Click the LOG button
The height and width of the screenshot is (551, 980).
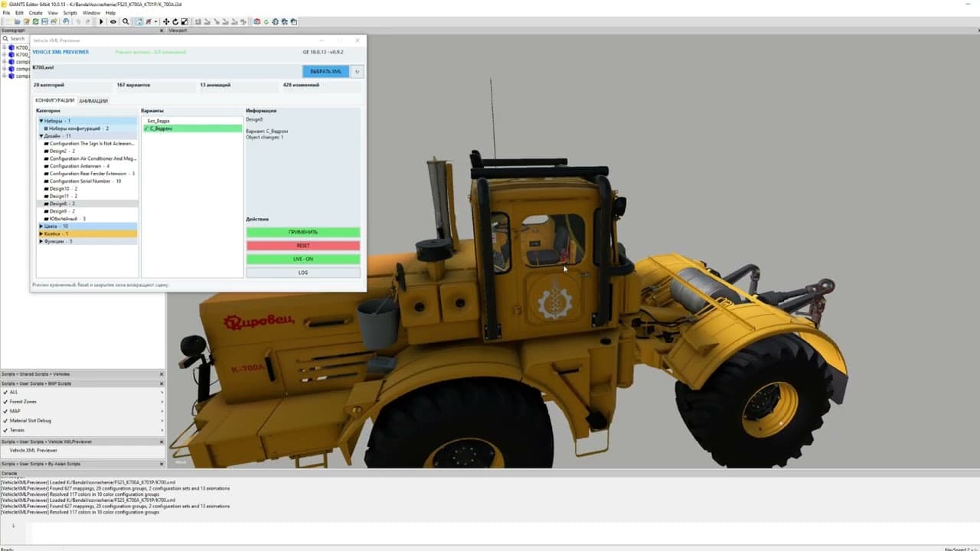[x=303, y=272]
